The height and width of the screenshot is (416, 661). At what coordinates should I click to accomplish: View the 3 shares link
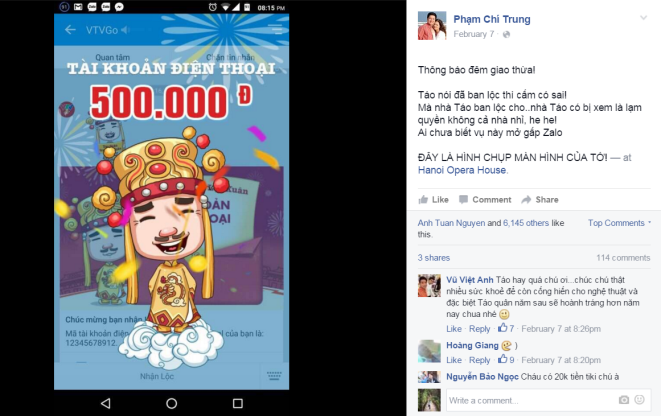(x=434, y=258)
